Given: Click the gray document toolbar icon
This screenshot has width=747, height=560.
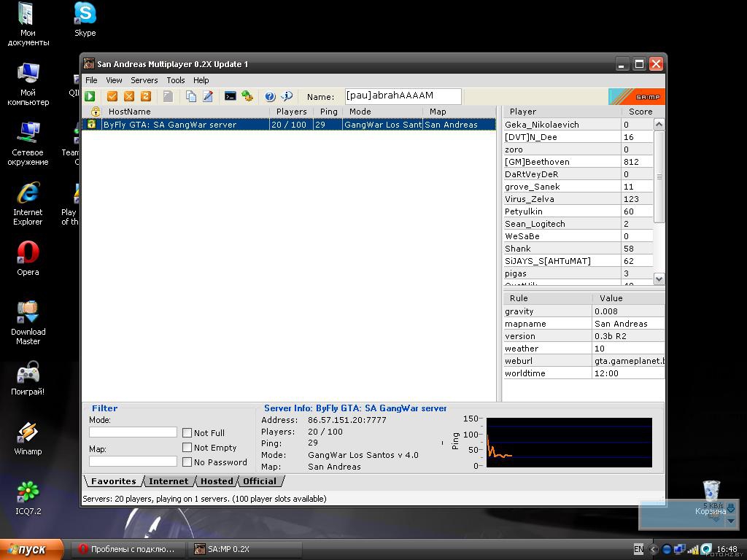Looking at the screenshot, I should coord(168,97).
